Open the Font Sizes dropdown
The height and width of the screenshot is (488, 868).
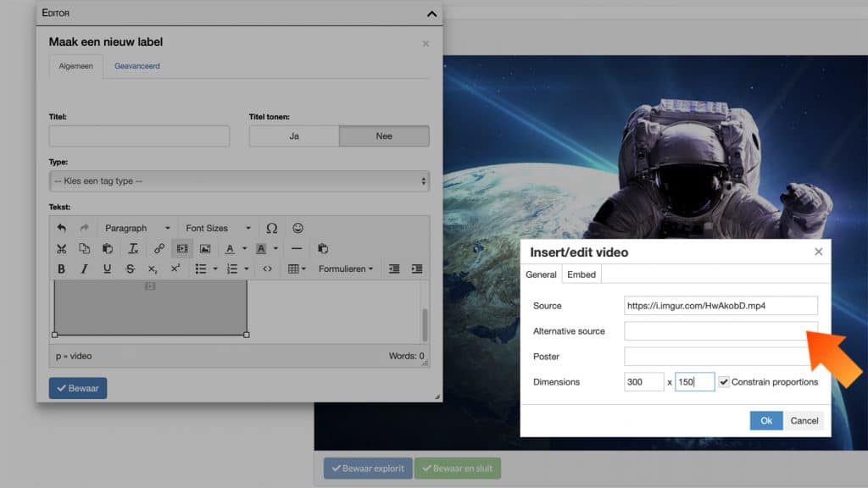click(x=218, y=228)
